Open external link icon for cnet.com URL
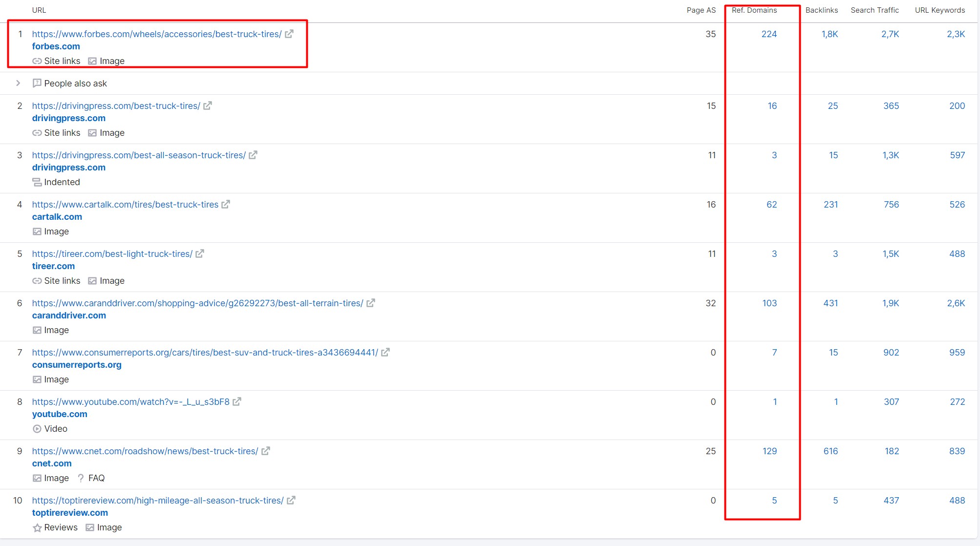 click(266, 451)
